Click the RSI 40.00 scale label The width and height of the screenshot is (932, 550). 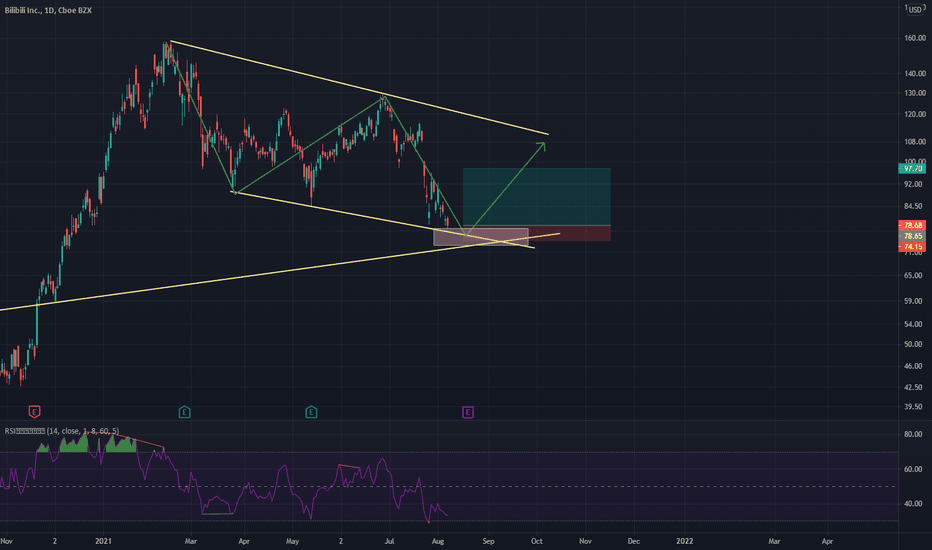point(913,504)
